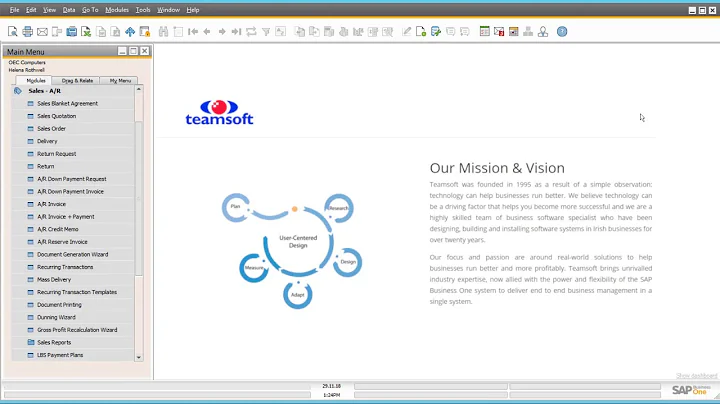This screenshot has height=404, width=720.
Task: Open Messages/Alerts envelope with red badge
Action: 499,31
